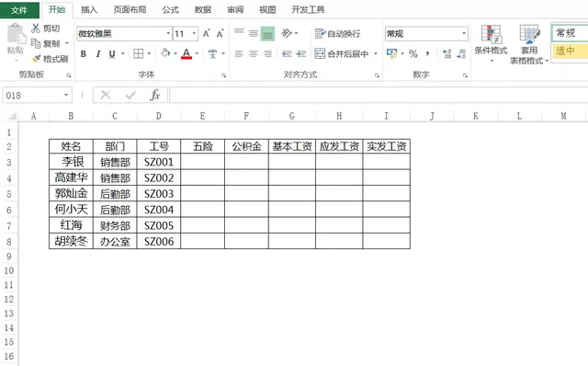Select cell containing SZ004
This screenshot has height=366, width=588.
click(159, 209)
